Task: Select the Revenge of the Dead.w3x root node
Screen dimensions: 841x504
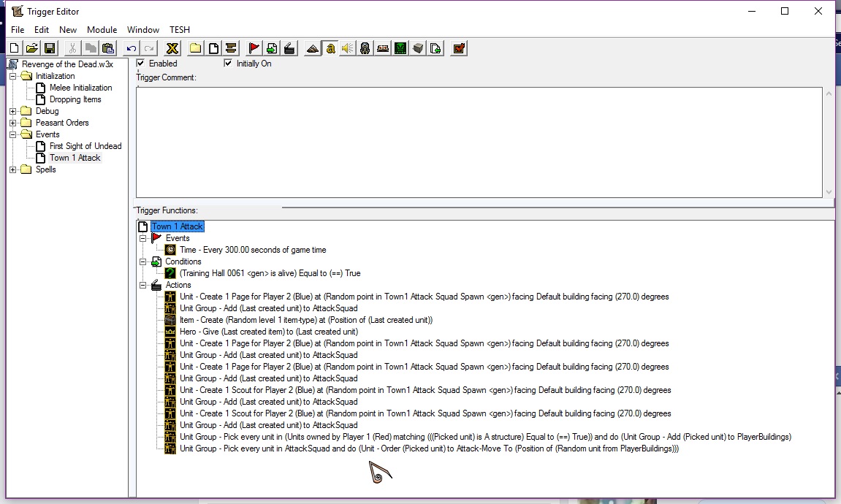Action: coord(67,64)
